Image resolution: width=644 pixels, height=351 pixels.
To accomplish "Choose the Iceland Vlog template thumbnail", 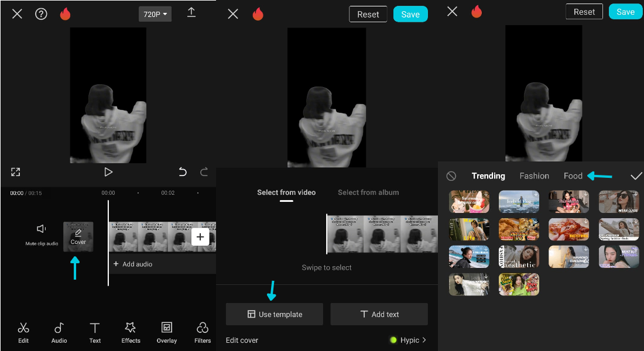I will click(x=519, y=202).
